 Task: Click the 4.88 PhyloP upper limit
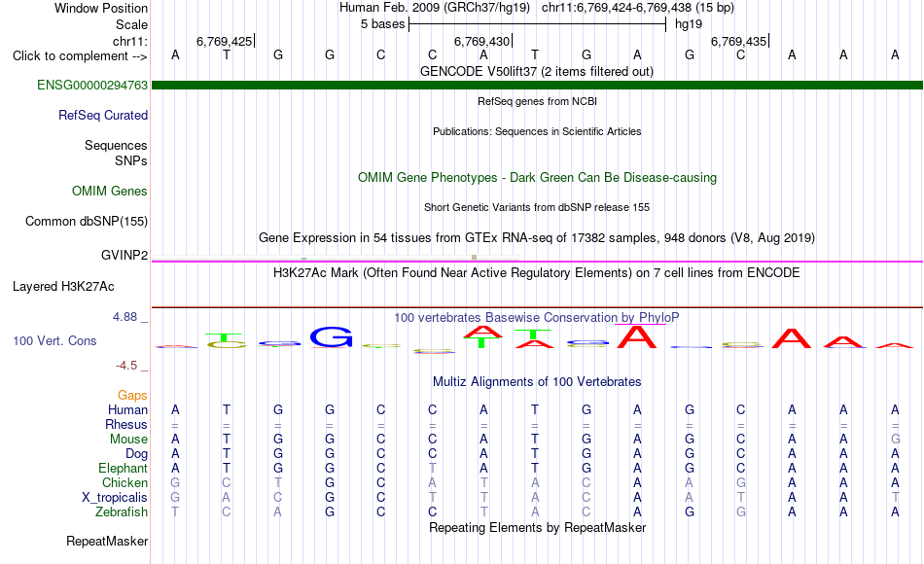124,317
